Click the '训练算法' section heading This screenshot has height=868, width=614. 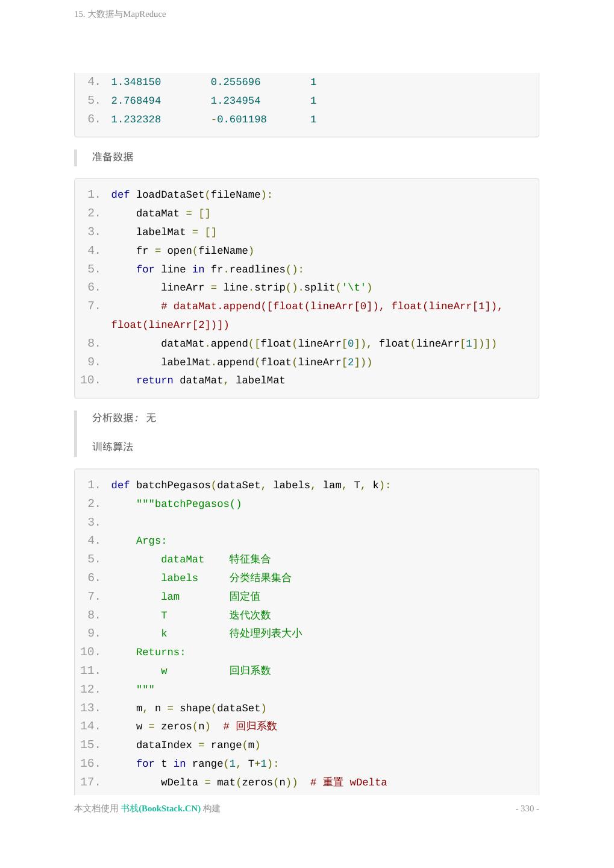click(x=113, y=447)
